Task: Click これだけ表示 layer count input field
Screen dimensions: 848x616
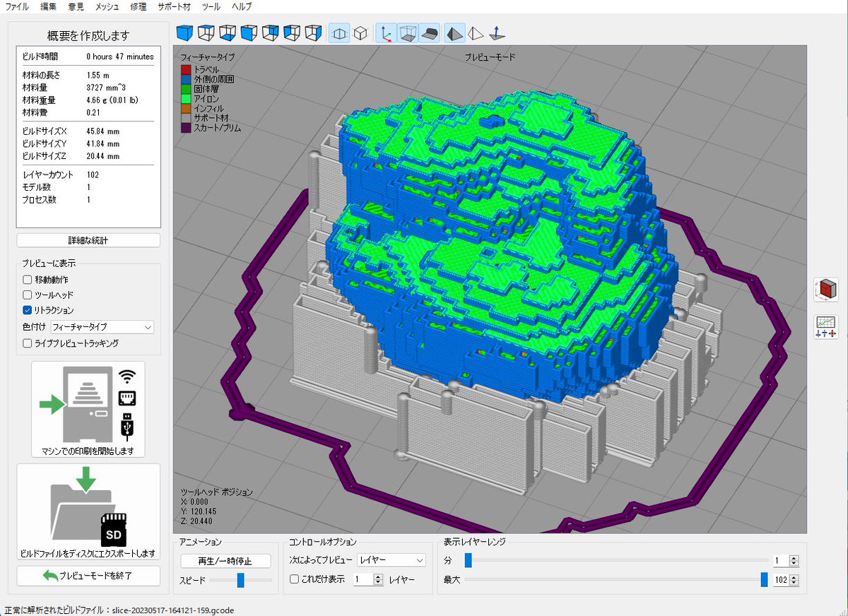Action: (x=362, y=580)
